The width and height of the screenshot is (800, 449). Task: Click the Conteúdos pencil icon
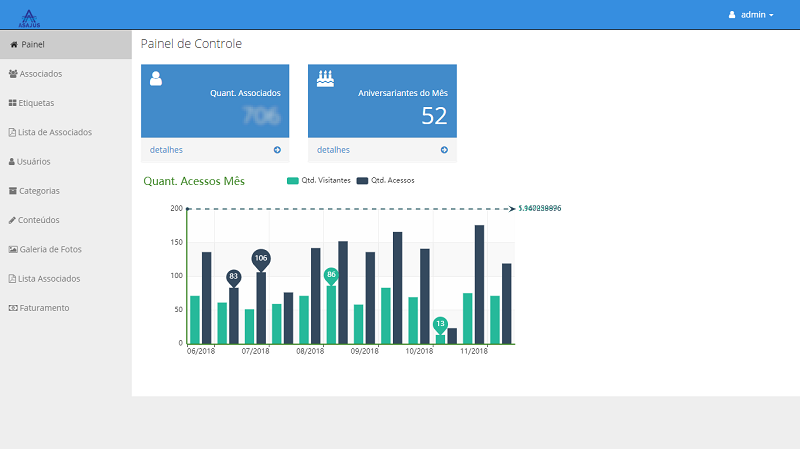(12, 220)
